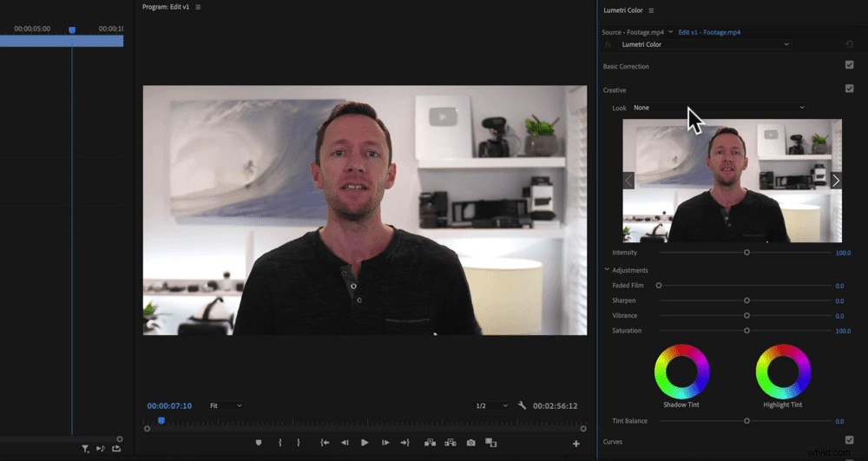Mark In point bracket button
The width and height of the screenshot is (868, 461).
(x=280, y=443)
